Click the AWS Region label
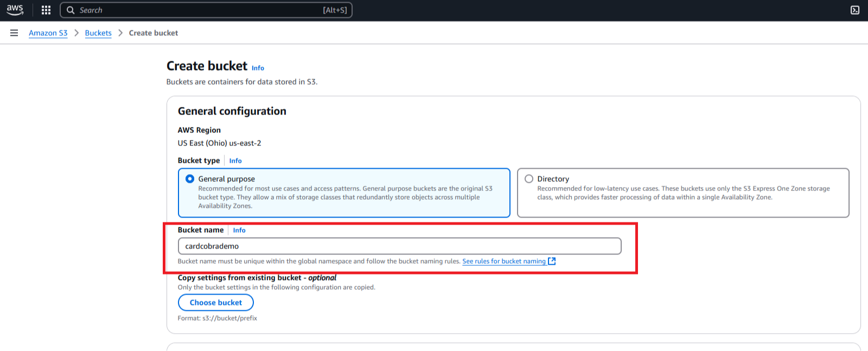The width and height of the screenshot is (868, 351). tap(199, 130)
